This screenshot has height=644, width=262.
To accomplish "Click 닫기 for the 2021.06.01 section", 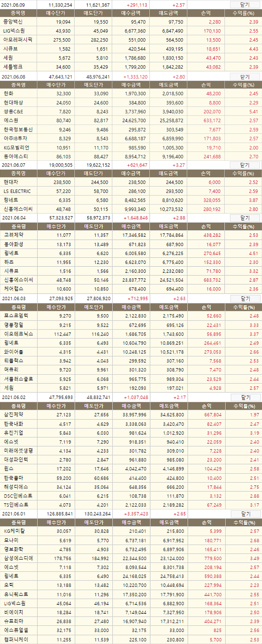I will coord(246,514).
